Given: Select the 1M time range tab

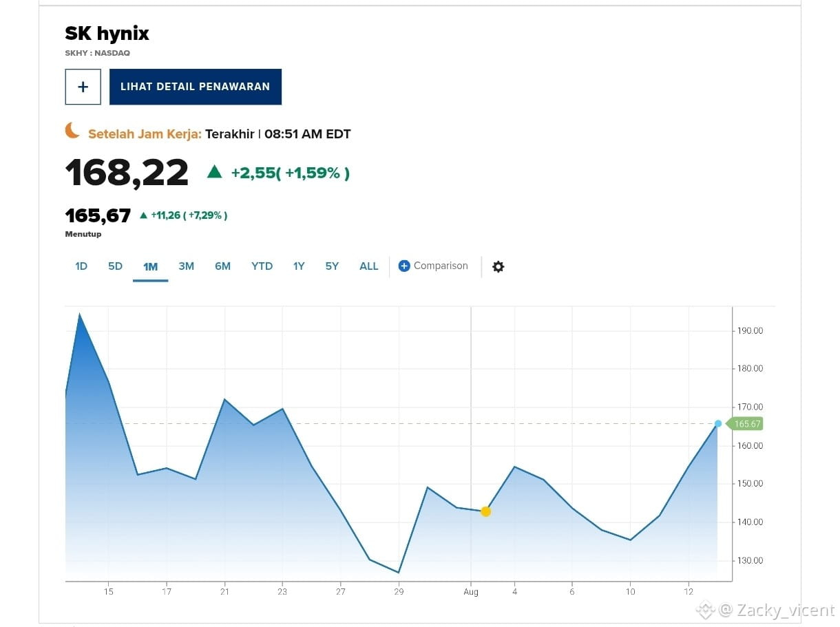Looking at the screenshot, I should 150,267.
